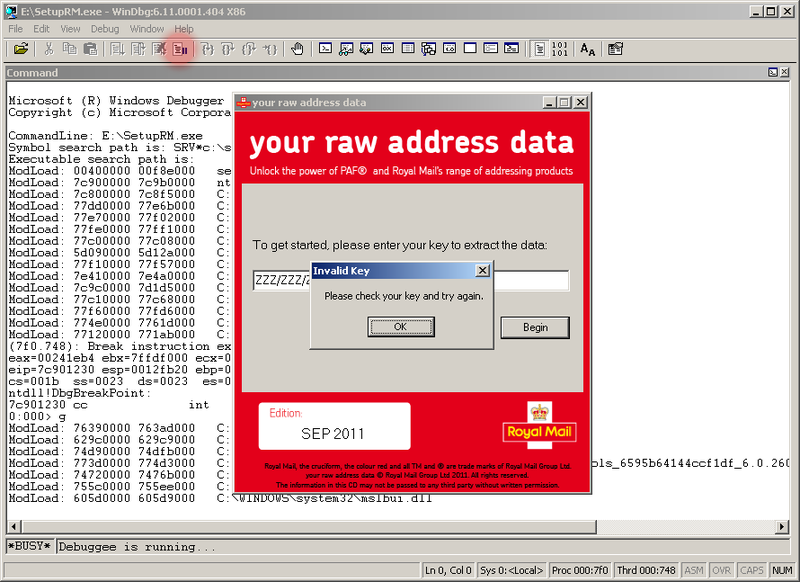
Task: Open the Call Stack window toolbar icon
Action: pos(429,49)
